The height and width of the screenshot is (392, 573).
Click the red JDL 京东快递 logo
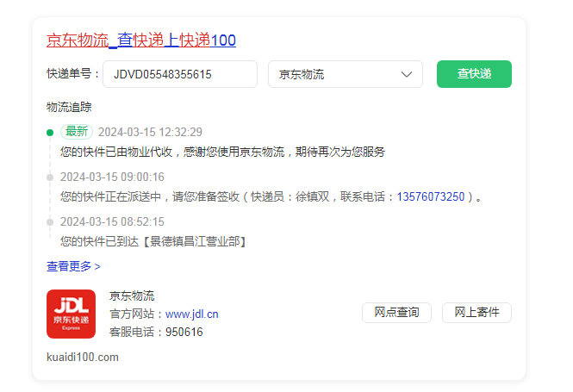tap(71, 314)
